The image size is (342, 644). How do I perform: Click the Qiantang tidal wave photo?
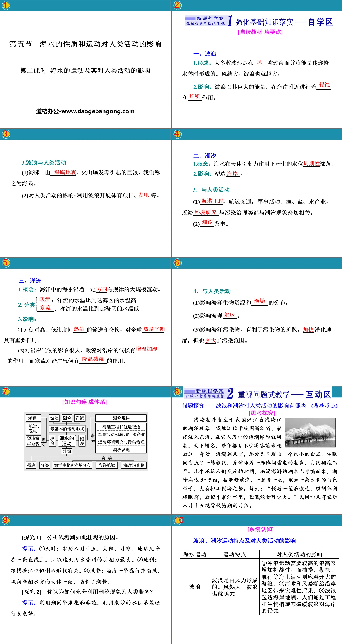310,432
